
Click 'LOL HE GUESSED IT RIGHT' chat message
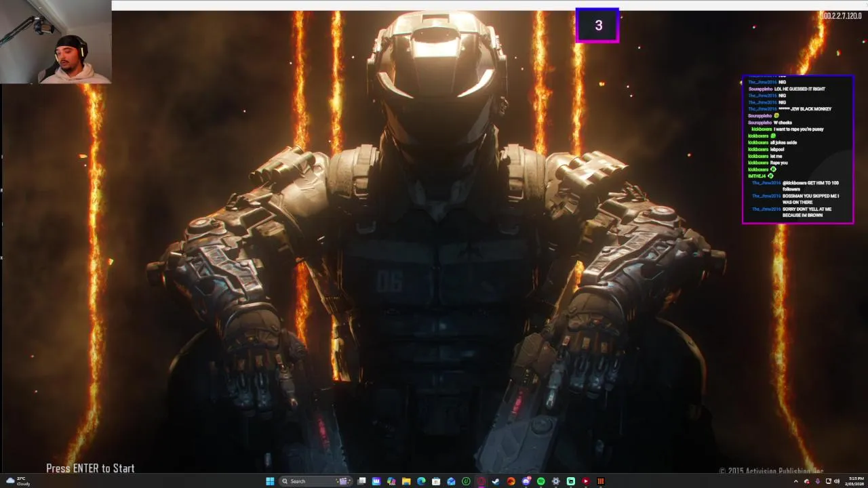click(800, 89)
